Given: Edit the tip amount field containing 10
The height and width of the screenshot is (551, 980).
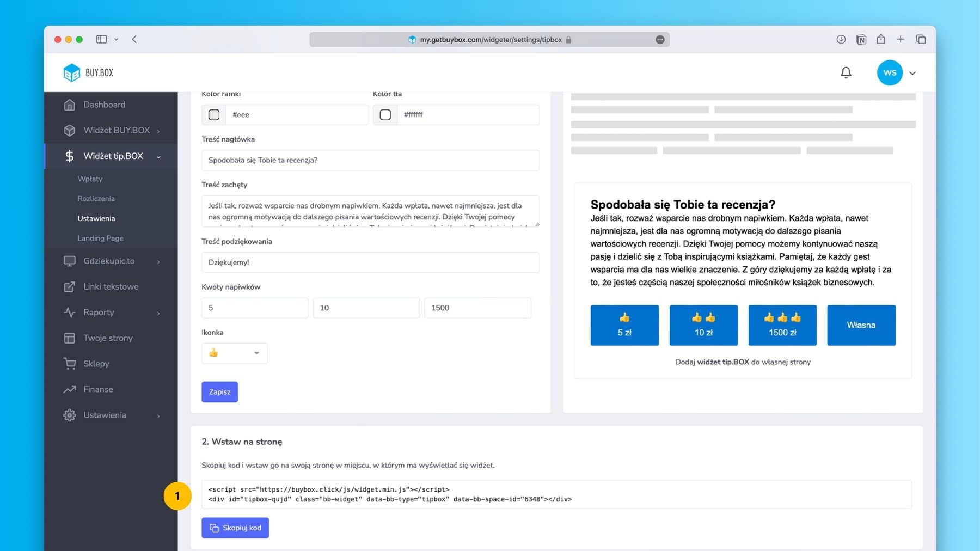Looking at the screenshot, I should point(366,308).
